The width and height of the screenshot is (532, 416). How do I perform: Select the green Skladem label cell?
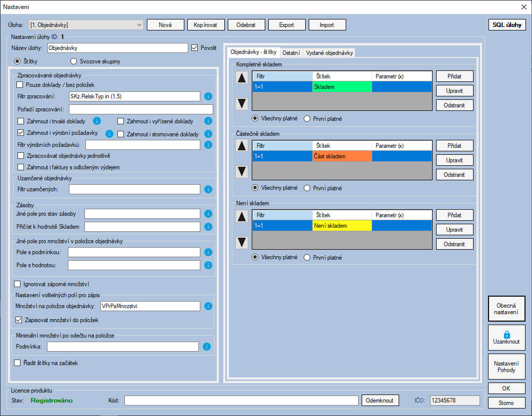point(342,87)
